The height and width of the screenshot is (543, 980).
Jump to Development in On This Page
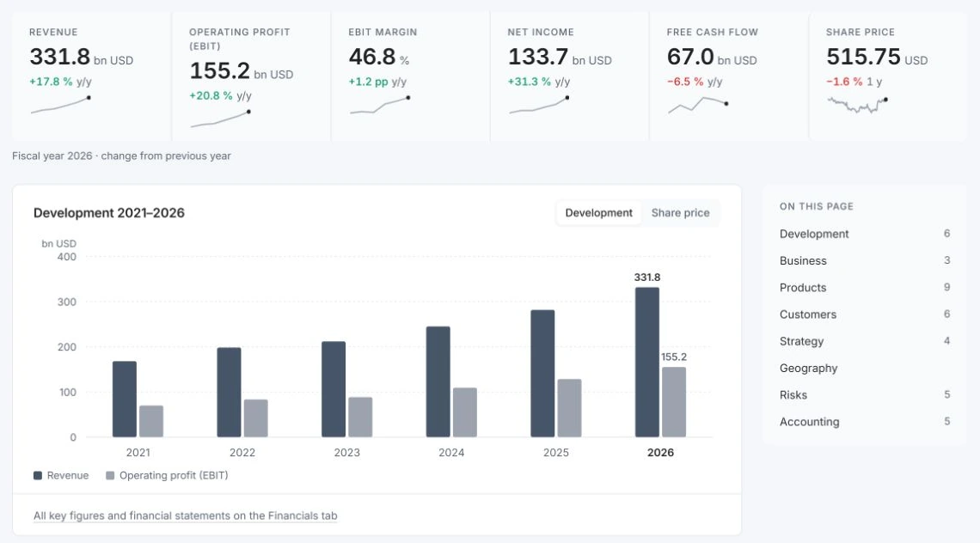click(814, 234)
